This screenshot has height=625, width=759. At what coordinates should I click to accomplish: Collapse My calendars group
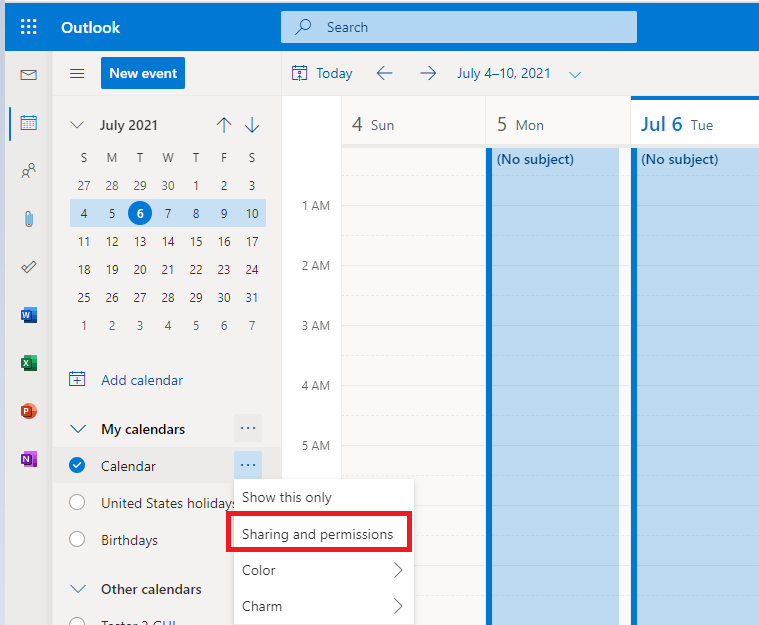[x=78, y=429]
